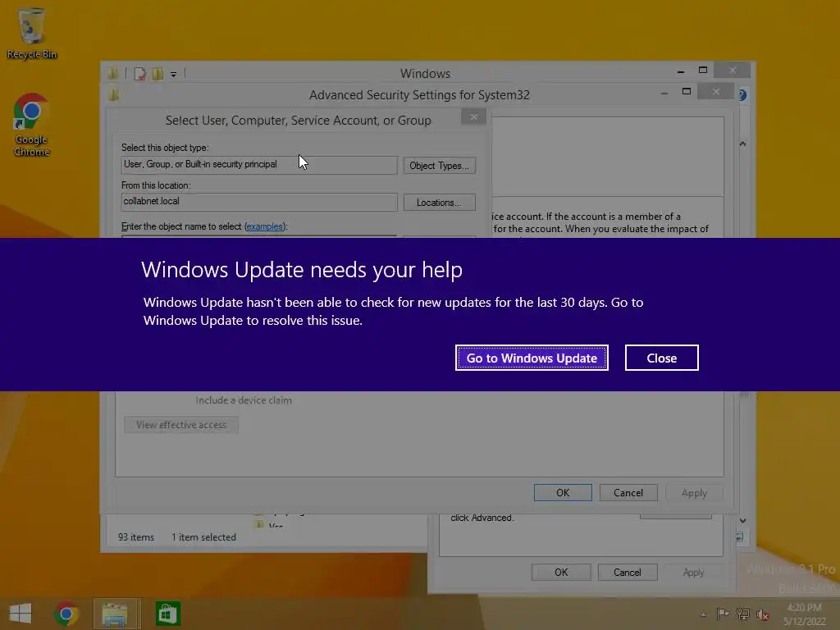Screen dimensions: 840x630
Task: Click the New folder quick access icon
Action: [x=157, y=74]
